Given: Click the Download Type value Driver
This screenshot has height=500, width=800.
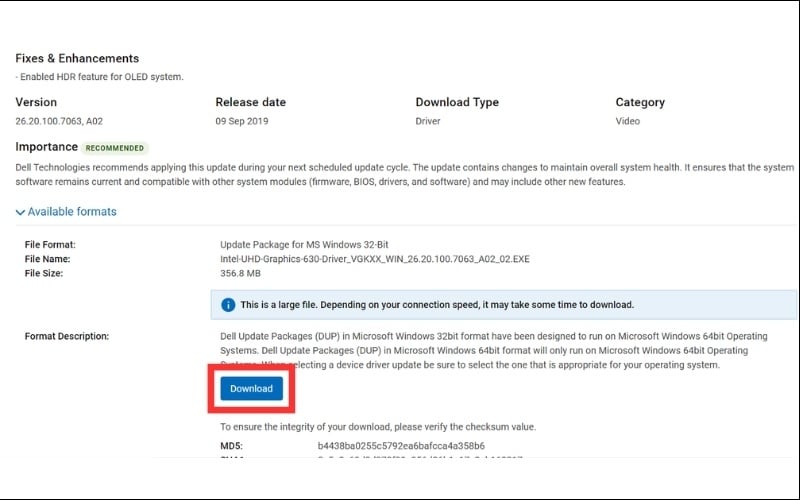Looking at the screenshot, I should (429, 120).
